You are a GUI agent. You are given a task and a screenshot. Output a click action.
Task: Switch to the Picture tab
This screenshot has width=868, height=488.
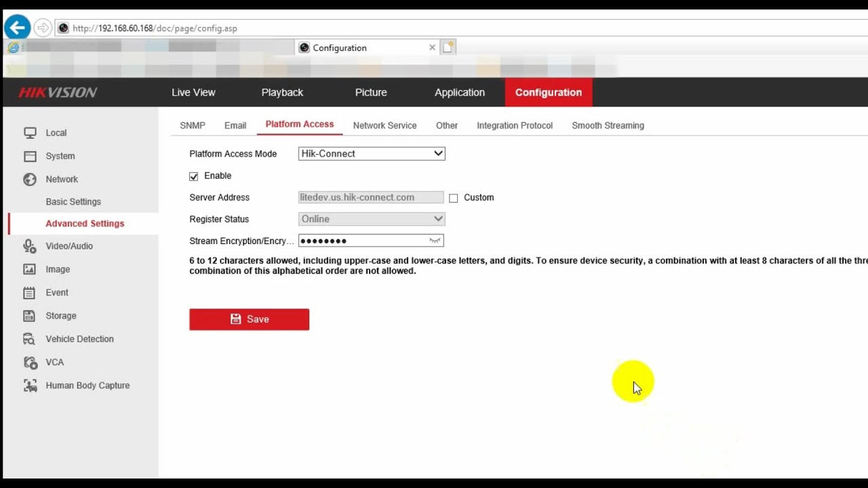click(x=371, y=92)
